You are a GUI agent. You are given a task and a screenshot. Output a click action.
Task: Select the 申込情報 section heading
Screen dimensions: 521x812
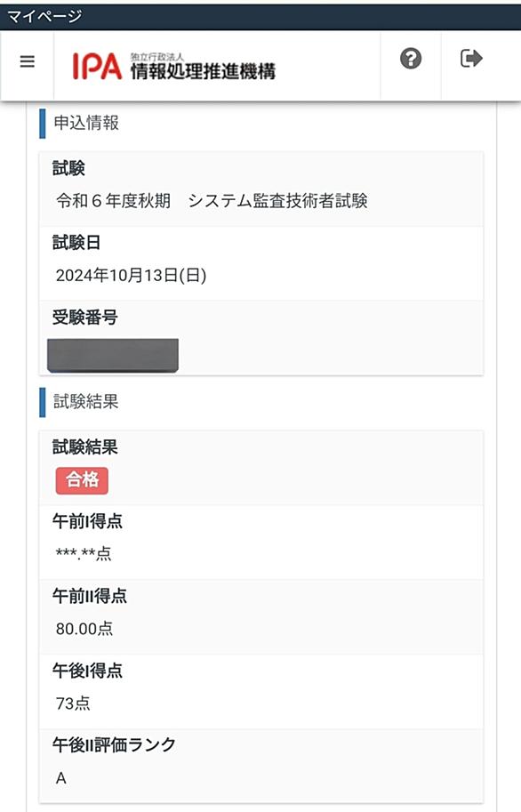pos(86,124)
